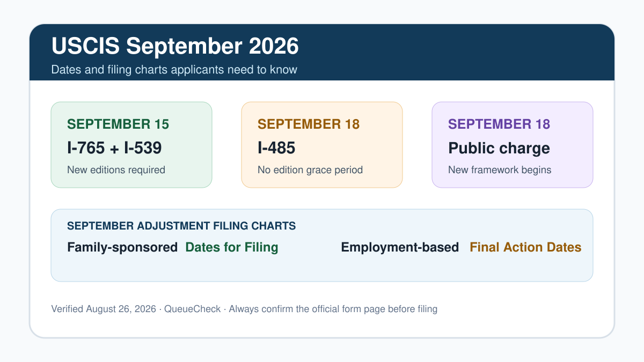This screenshot has height=362, width=644.
Task: Select the subtitle about dates and filing charts
Action: point(174,70)
